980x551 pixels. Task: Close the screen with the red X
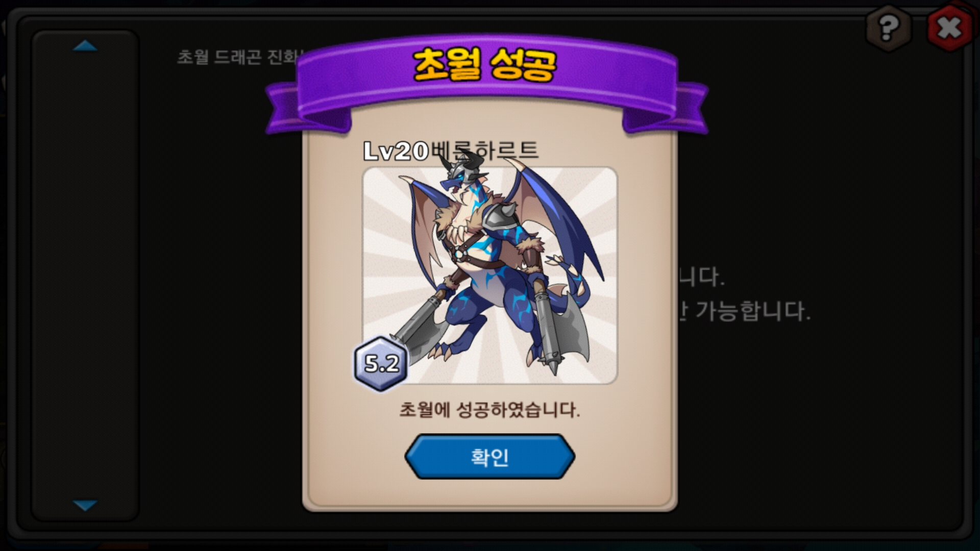949,28
